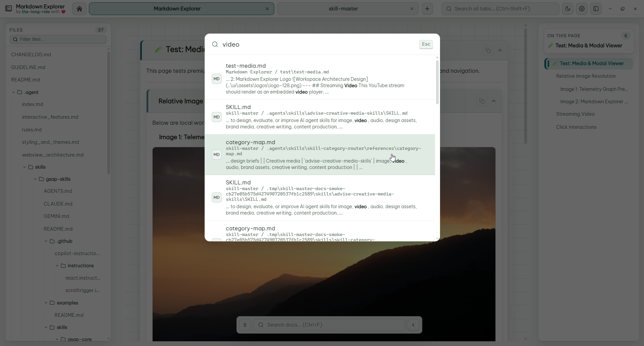
Task: Open GEMINI.md file
Action: 56,216
